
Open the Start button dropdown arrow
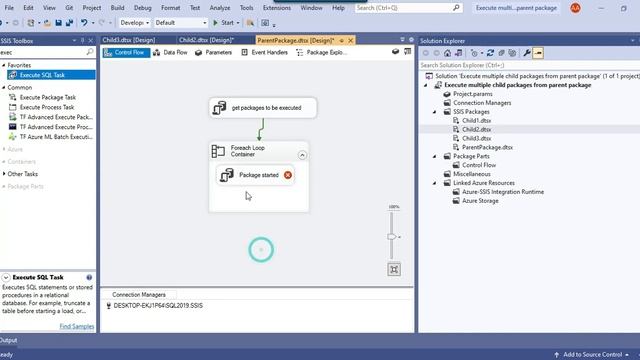coord(238,23)
